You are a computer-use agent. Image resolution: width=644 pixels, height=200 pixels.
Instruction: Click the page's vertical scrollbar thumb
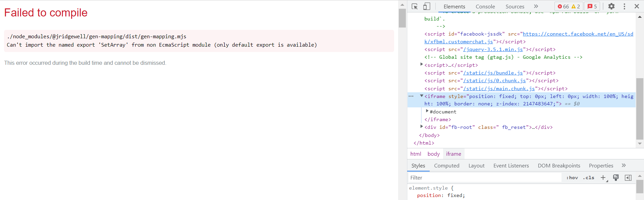tap(402, 18)
